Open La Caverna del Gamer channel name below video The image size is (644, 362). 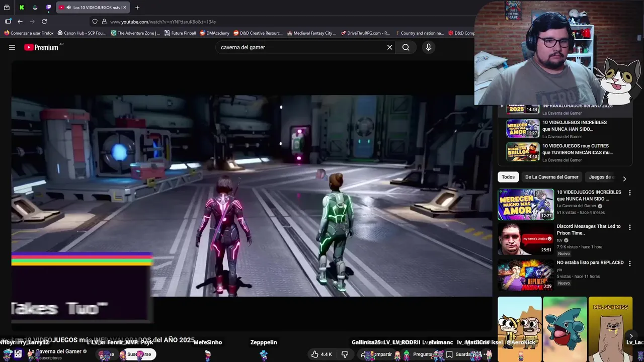(x=55, y=351)
